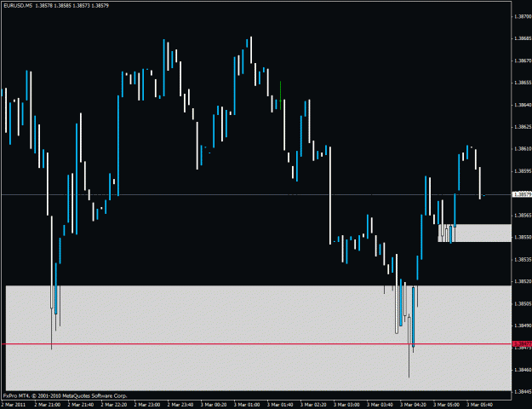Screen dimensions: 532x409
Task: Click the 1.38445 price axis label
Action: 523,391
